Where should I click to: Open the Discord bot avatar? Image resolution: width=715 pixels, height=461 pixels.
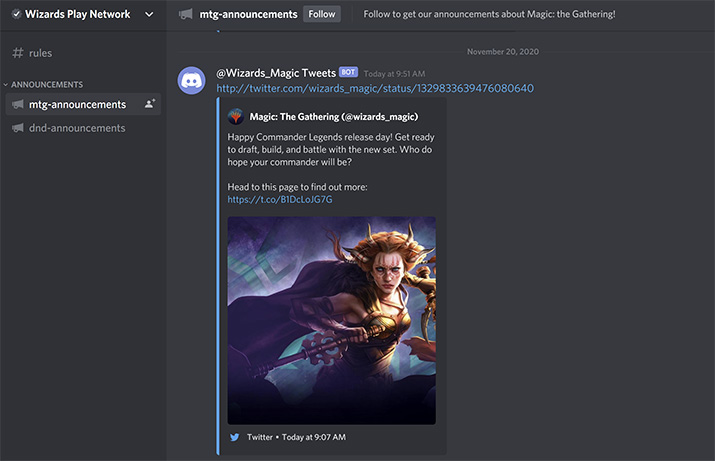pos(192,81)
